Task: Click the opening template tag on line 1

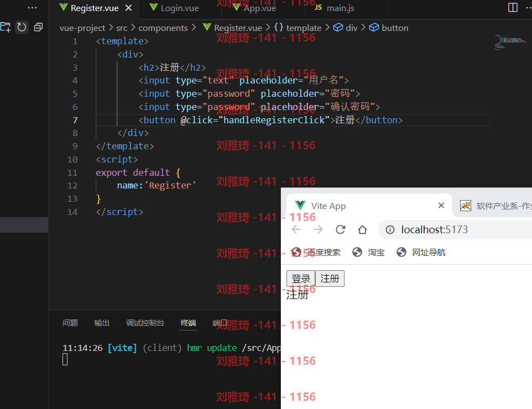Action: (122, 41)
